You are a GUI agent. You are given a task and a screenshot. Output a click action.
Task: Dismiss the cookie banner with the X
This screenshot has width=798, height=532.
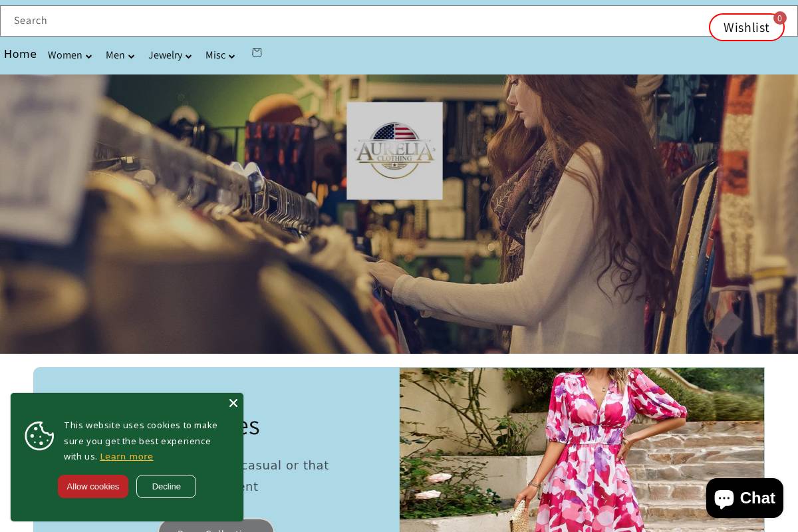point(233,403)
